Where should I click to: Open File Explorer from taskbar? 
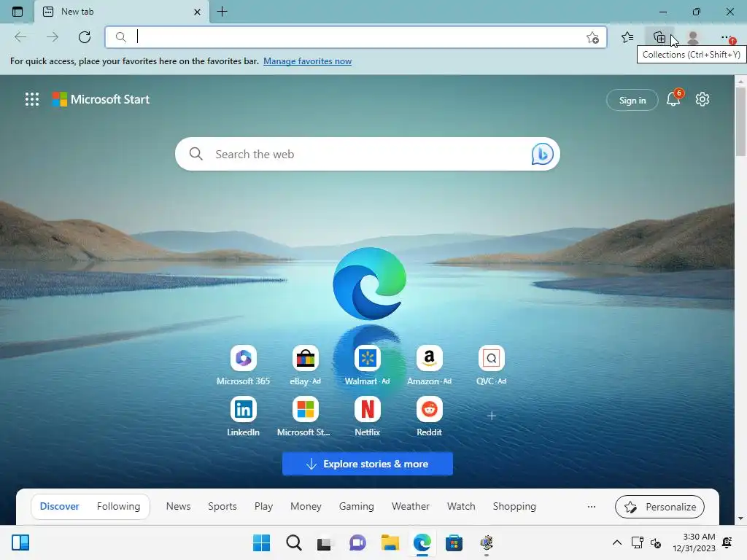click(x=390, y=542)
